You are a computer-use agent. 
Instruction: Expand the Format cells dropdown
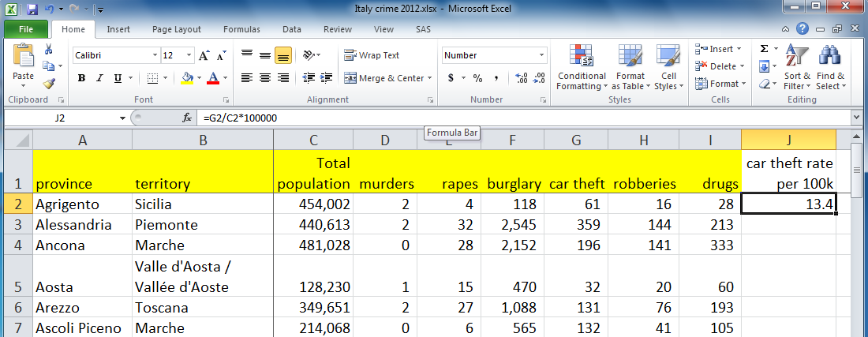(743, 84)
